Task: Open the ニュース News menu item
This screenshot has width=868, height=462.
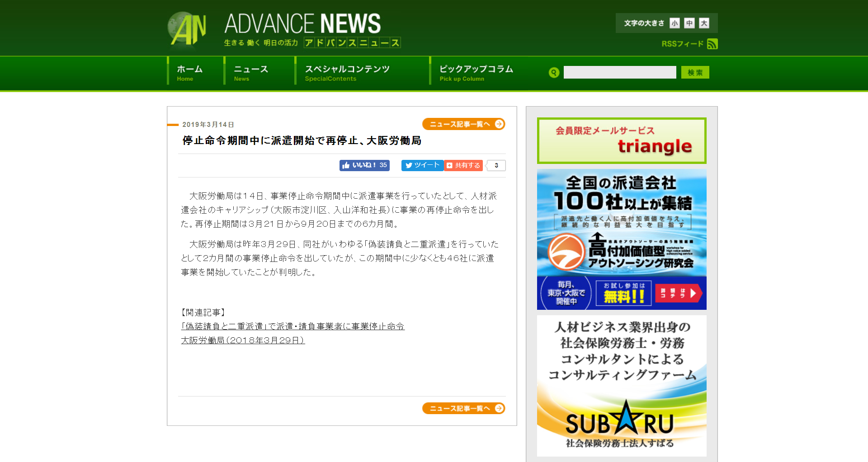Action: [x=251, y=72]
